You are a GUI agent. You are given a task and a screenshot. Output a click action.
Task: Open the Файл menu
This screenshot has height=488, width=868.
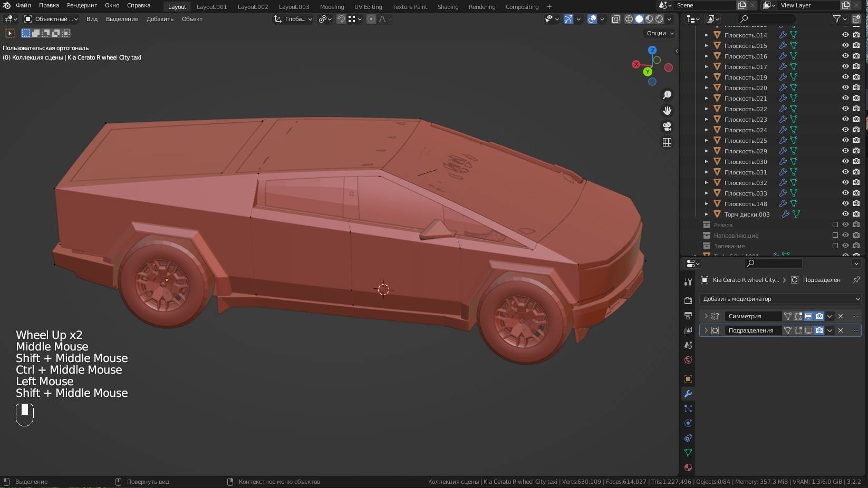pyautogui.click(x=23, y=5)
